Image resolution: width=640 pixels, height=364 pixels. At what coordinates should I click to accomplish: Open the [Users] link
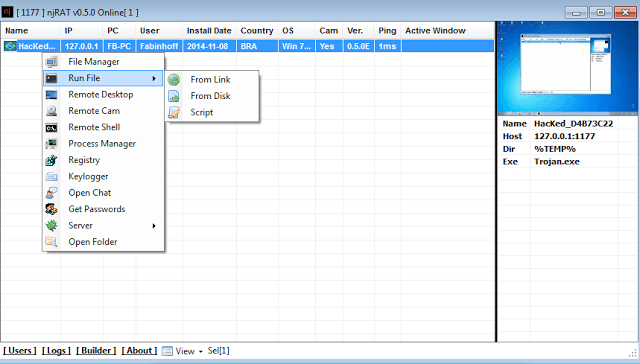[x=20, y=351]
